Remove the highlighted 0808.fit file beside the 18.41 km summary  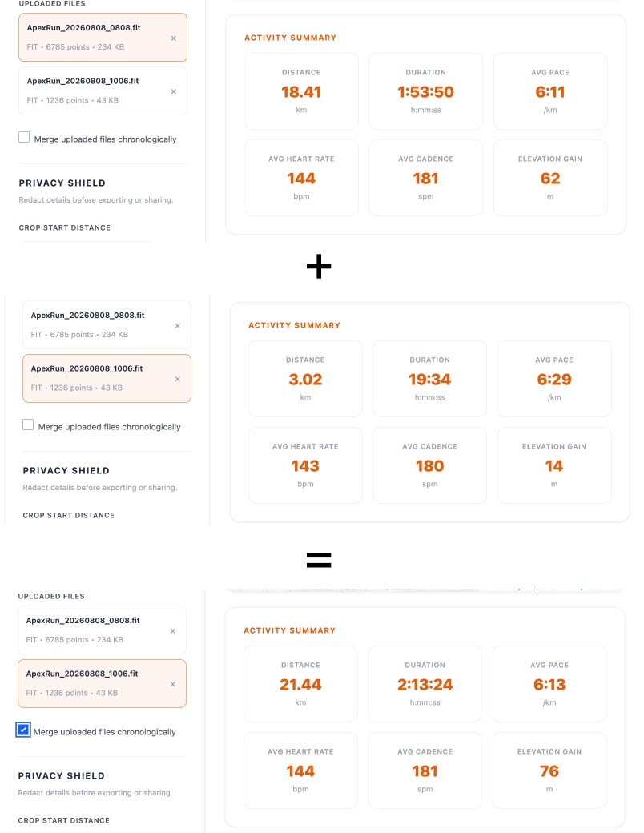(173, 38)
